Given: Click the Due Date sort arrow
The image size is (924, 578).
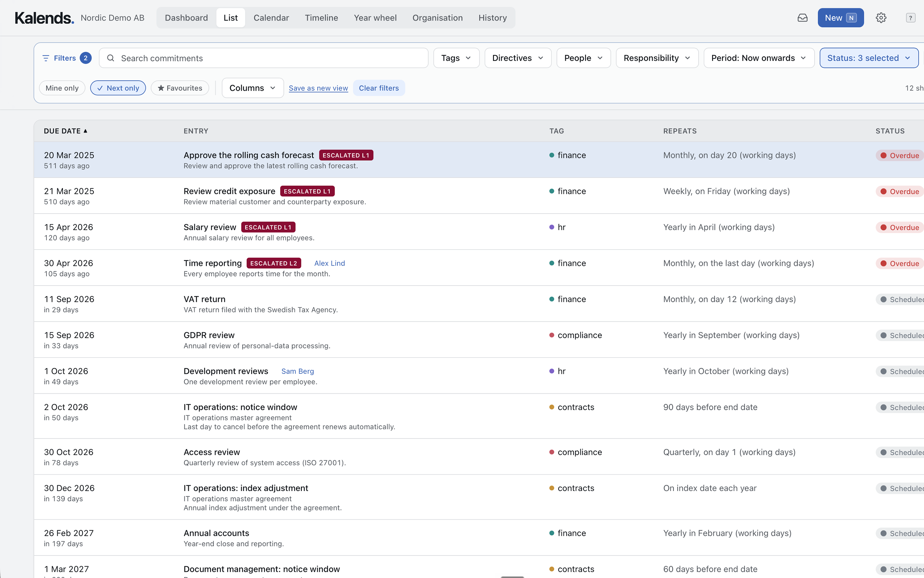Looking at the screenshot, I should pyautogui.click(x=86, y=131).
